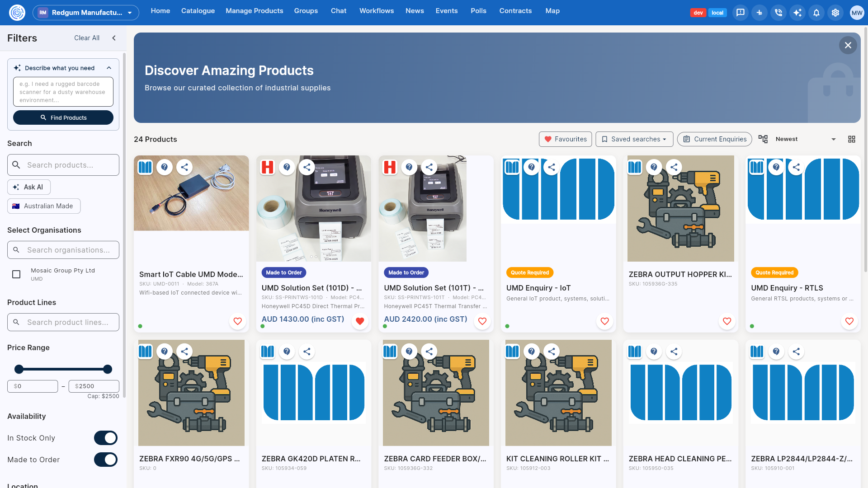The width and height of the screenshot is (868, 488).
Task: Open Manage Products menu item
Action: tap(255, 11)
